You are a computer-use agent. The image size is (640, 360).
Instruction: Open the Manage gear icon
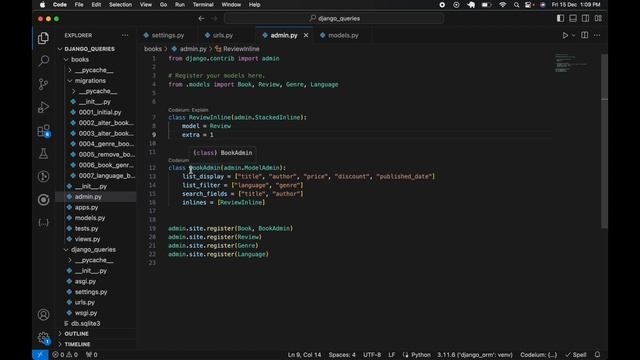point(43,338)
